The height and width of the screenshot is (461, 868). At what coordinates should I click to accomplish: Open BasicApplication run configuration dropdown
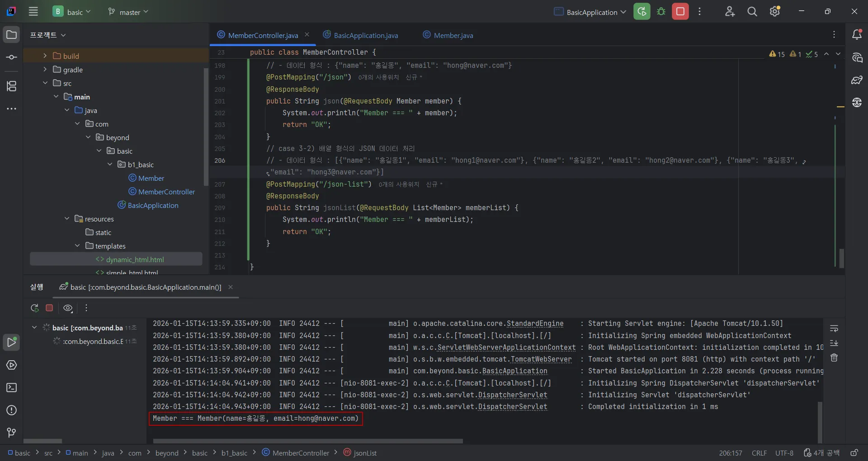pyautogui.click(x=590, y=12)
